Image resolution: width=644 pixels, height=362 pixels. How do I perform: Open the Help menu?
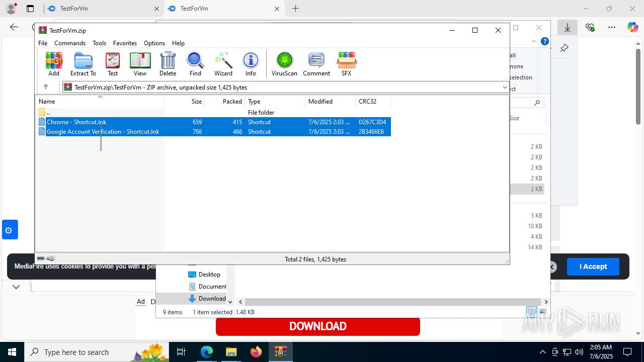pyautogui.click(x=178, y=43)
